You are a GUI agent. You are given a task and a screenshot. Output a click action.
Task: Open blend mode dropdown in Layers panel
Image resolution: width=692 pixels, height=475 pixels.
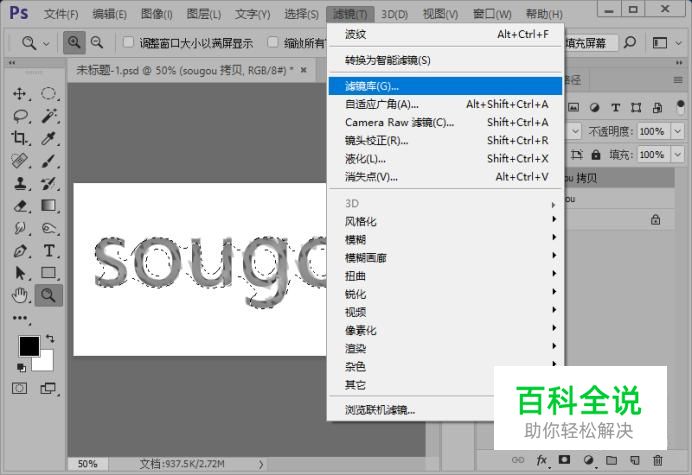(x=574, y=131)
